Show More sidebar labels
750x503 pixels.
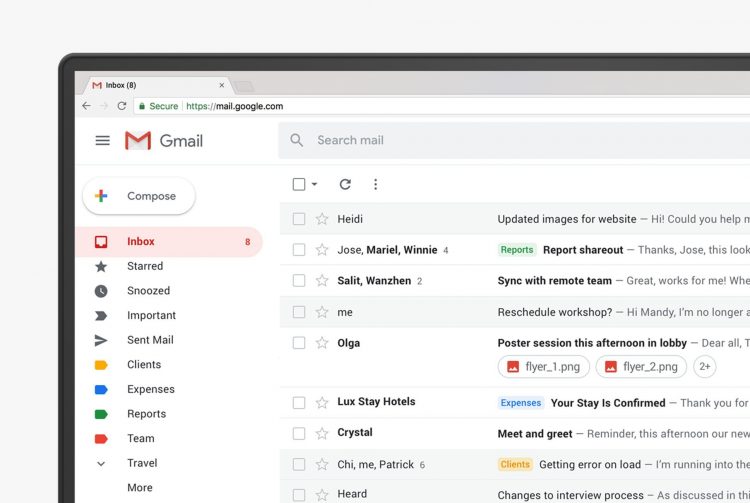coord(140,488)
